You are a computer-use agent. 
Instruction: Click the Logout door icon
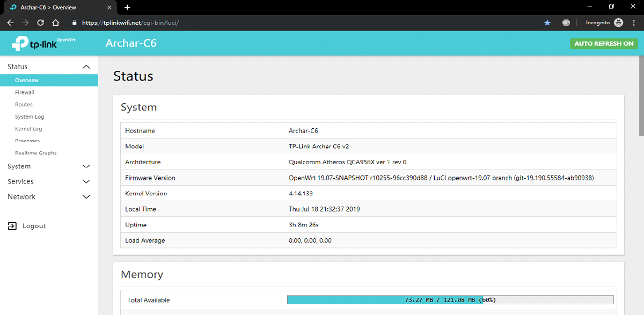[x=12, y=226]
